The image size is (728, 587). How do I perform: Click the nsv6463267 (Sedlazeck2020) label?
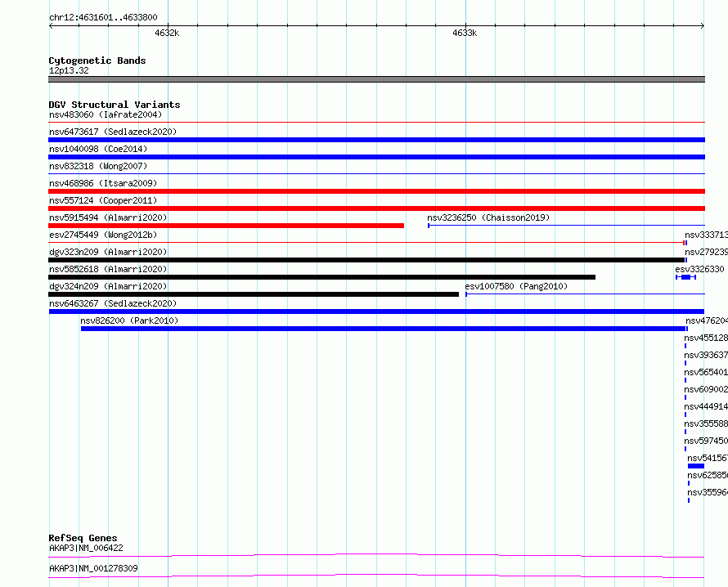pos(113,303)
